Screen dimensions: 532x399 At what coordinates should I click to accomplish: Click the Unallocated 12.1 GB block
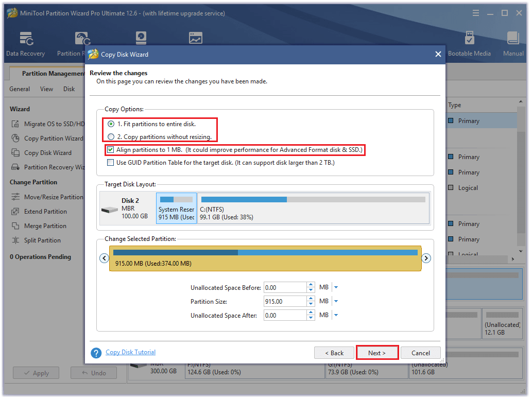point(502,324)
